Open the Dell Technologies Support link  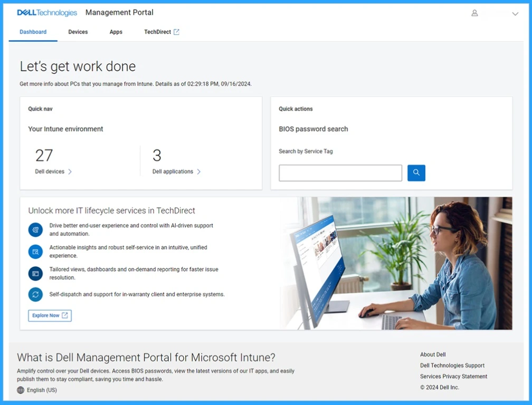click(x=452, y=365)
